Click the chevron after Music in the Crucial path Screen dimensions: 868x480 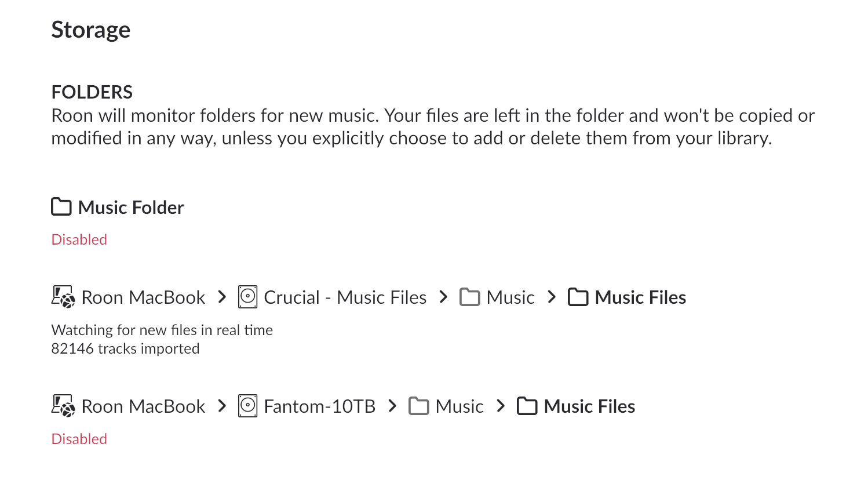[x=552, y=297]
